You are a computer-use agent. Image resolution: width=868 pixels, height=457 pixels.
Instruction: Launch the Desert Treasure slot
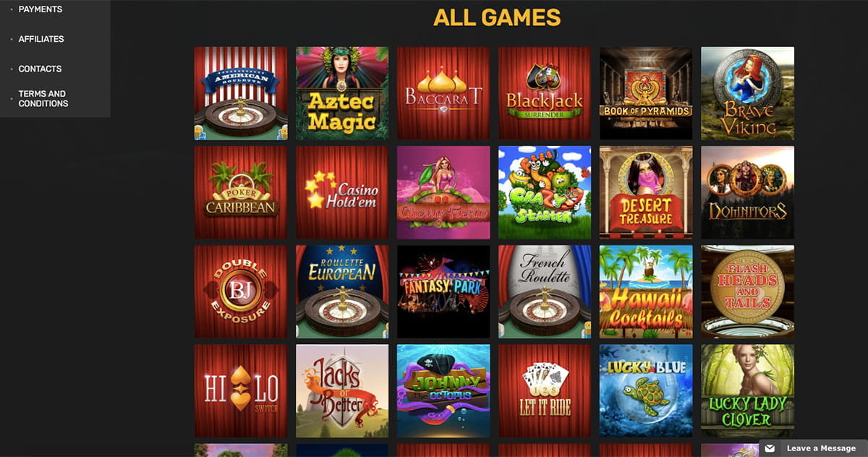click(646, 192)
